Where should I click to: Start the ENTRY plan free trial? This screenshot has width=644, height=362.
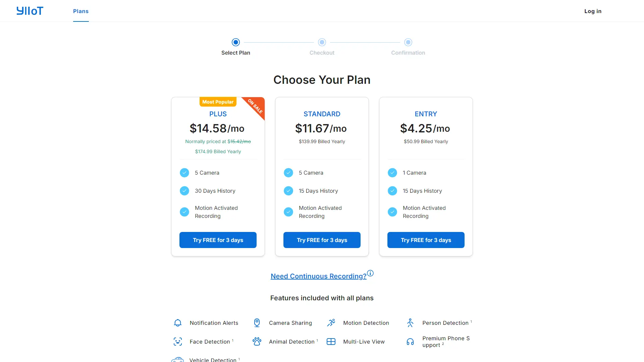(426, 240)
